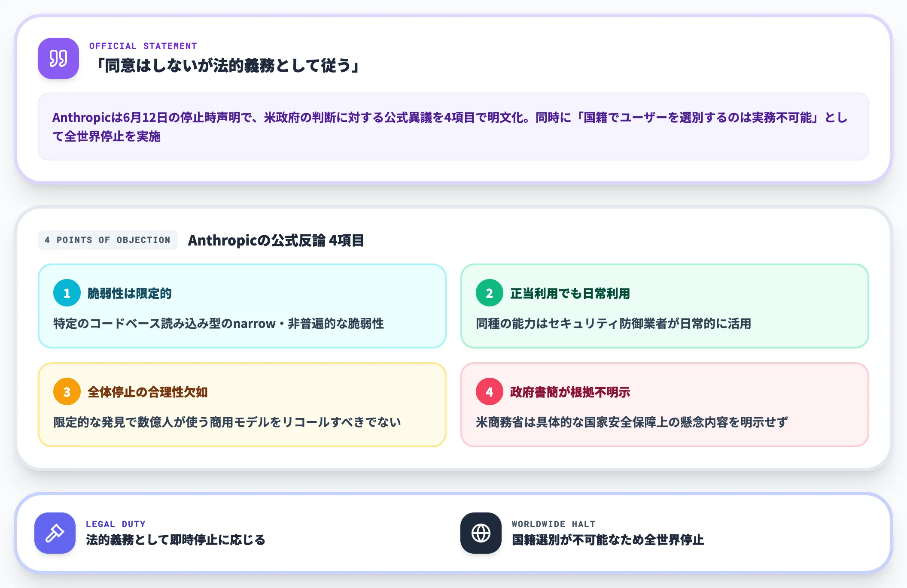The image size is (907, 588).
Task: Click text 国籍選別が不可能なため全世界停止
Action: point(608,540)
